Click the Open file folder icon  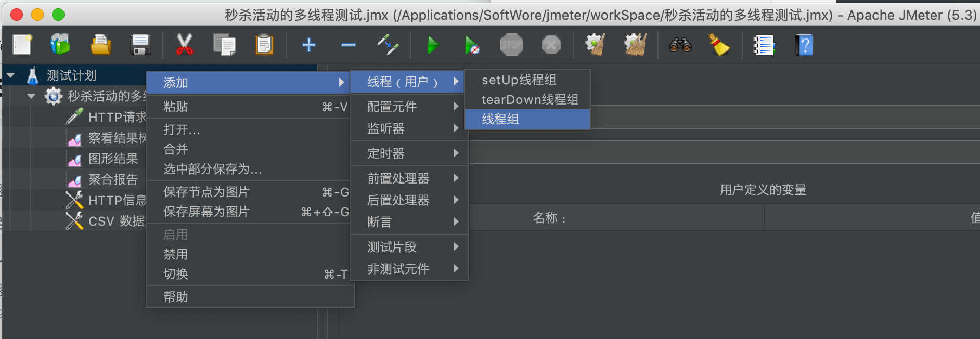[100, 45]
